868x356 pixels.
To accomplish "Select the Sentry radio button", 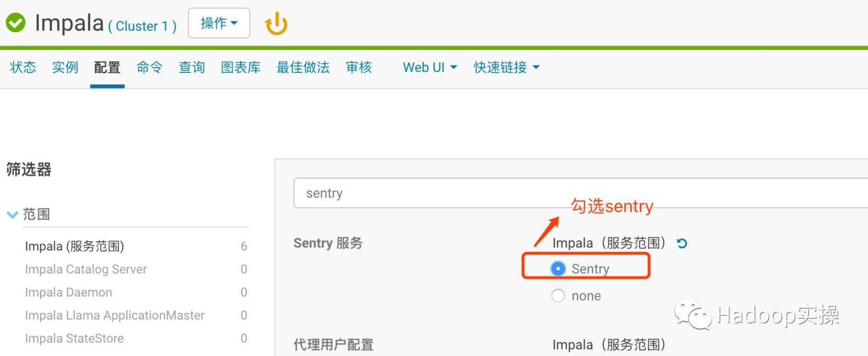I will (558, 268).
